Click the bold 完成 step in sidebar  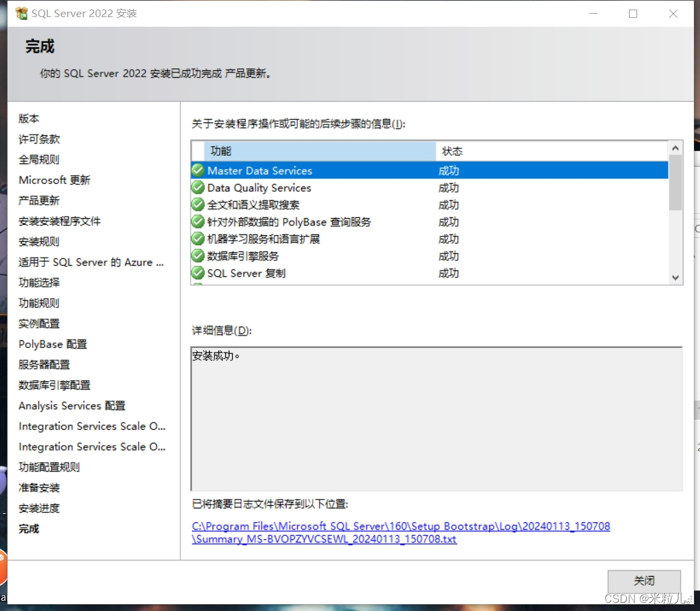[x=29, y=529]
